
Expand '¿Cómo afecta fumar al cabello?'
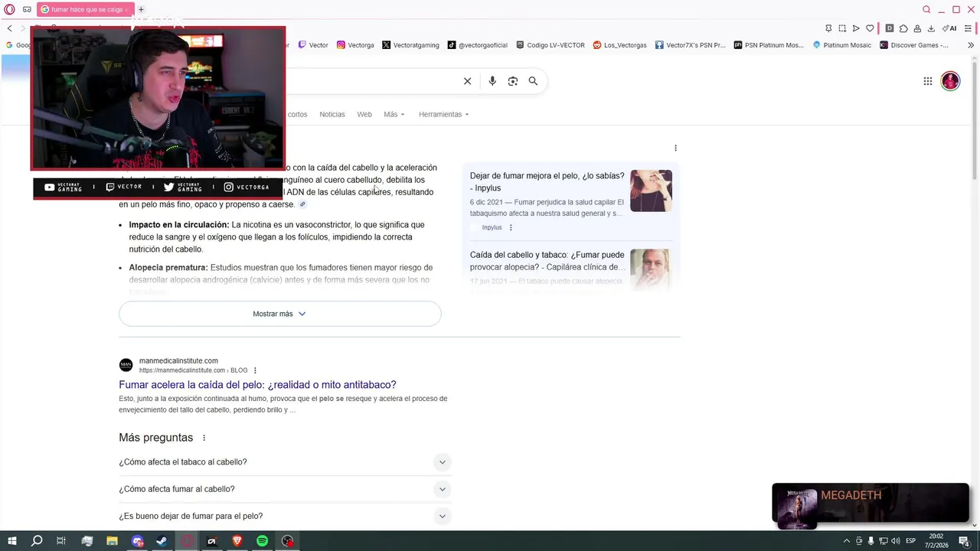coord(285,489)
